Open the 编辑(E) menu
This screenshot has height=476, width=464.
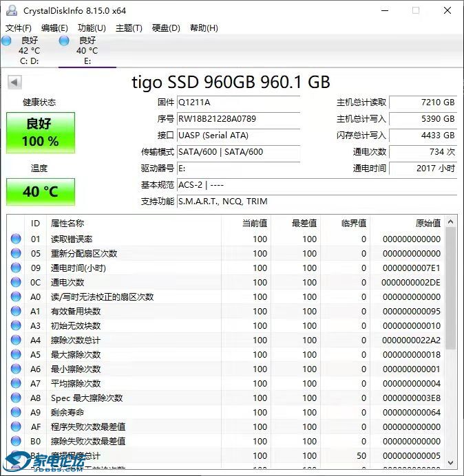[x=54, y=28]
